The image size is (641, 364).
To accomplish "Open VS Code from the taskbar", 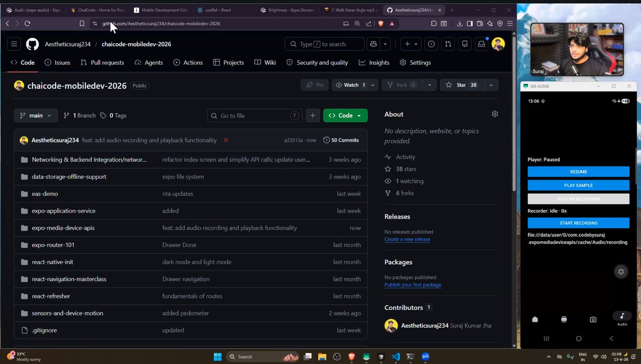I will coord(395,357).
